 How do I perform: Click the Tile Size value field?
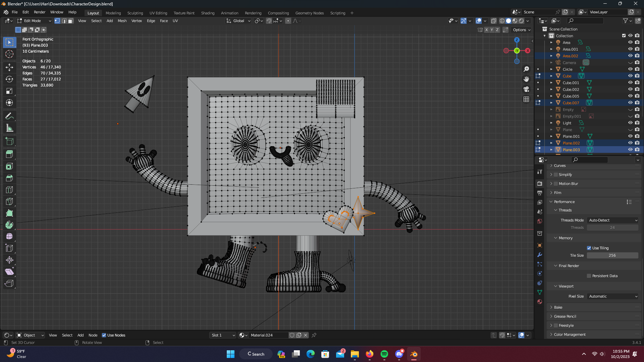point(612,255)
